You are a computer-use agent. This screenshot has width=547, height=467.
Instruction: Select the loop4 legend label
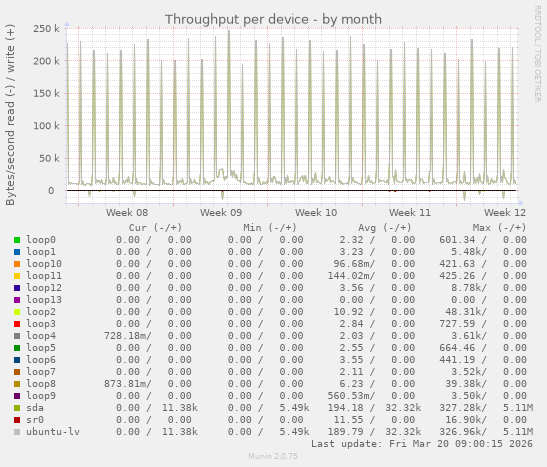click(41, 336)
